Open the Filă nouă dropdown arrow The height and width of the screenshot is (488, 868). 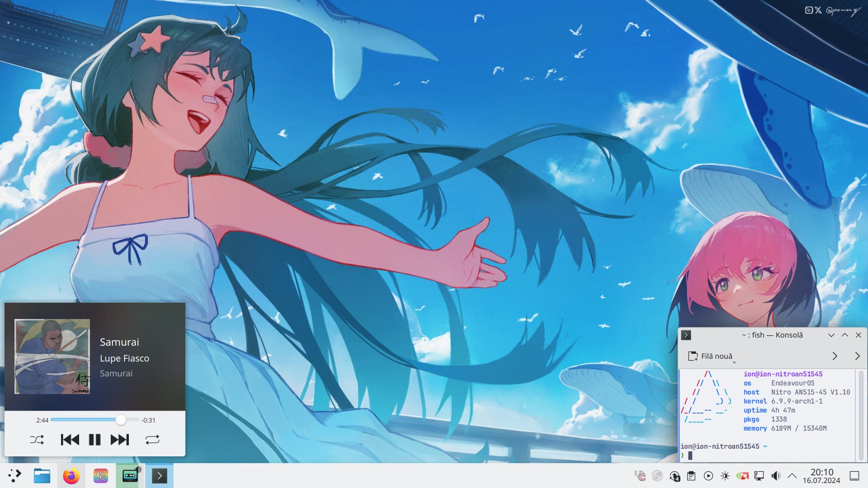(x=734, y=362)
